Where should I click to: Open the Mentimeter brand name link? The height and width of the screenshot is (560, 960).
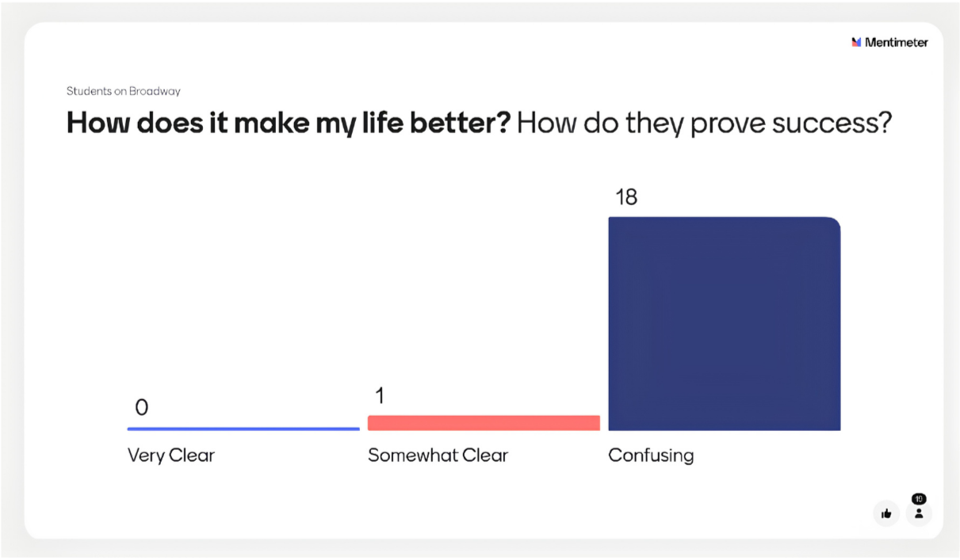click(897, 43)
